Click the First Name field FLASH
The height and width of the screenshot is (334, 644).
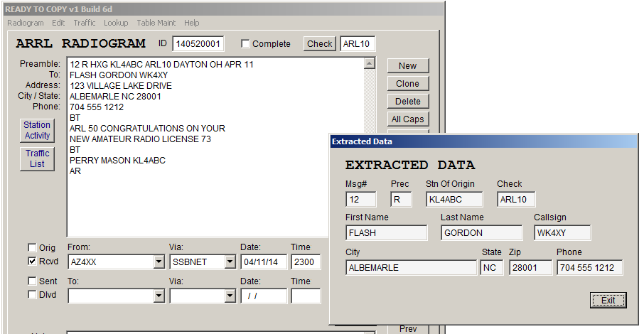(386, 233)
